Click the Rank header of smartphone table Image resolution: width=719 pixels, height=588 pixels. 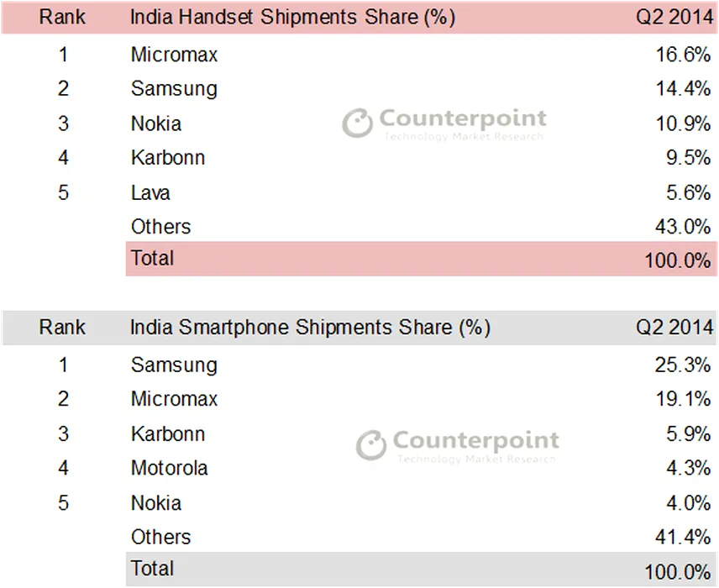pos(62,327)
